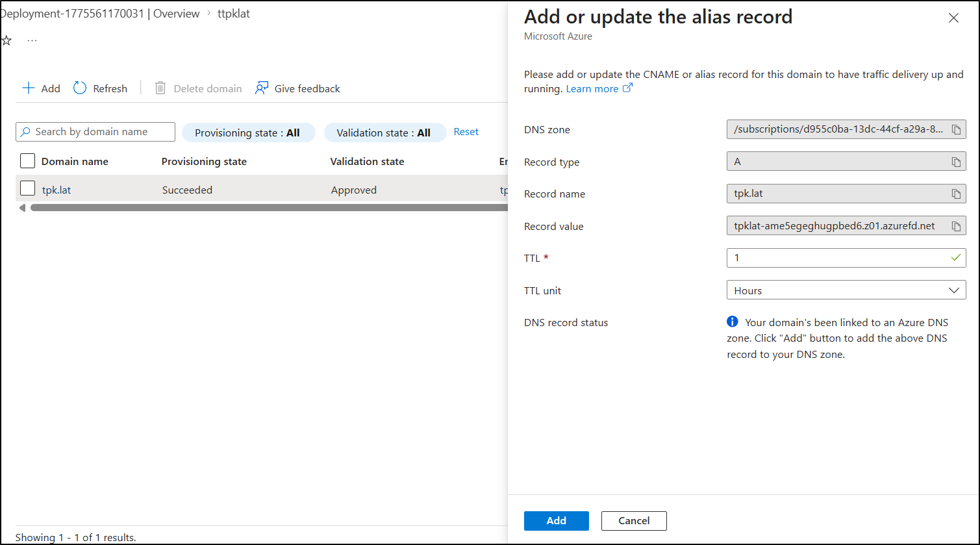This screenshot has width=980, height=545.
Task: Click the favorite star icon
Action: click(6, 41)
